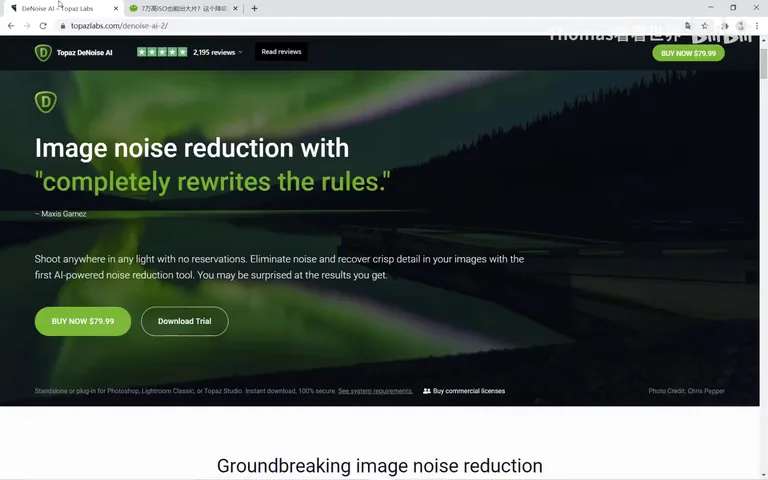Click the Image noise reduction with heading
Screen dimensions: 768x480
[192, 148]
